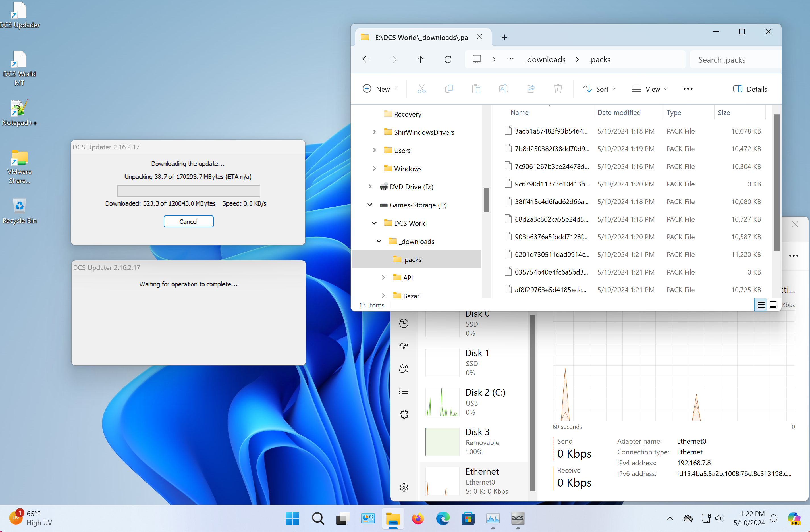Click the Task Manager taskbar icon
The image size is (810, 532).
pyautogui.click(x=493, y=518)
